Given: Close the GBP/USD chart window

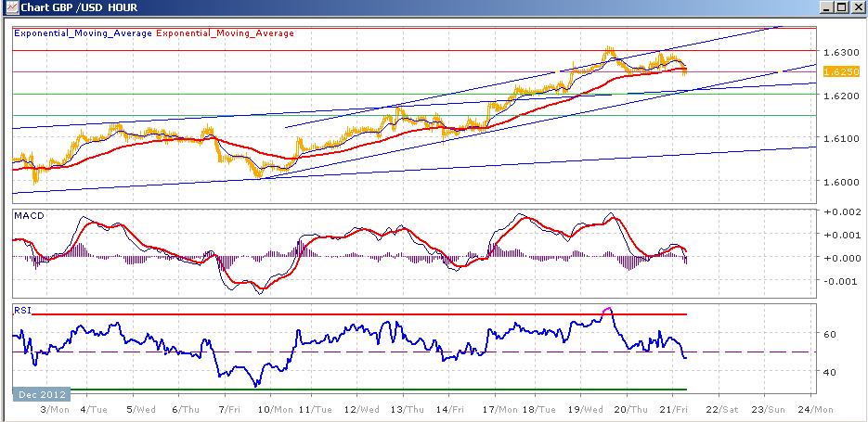Looking at the screenshot, I should pyautogui.click(x=856, y=7).
